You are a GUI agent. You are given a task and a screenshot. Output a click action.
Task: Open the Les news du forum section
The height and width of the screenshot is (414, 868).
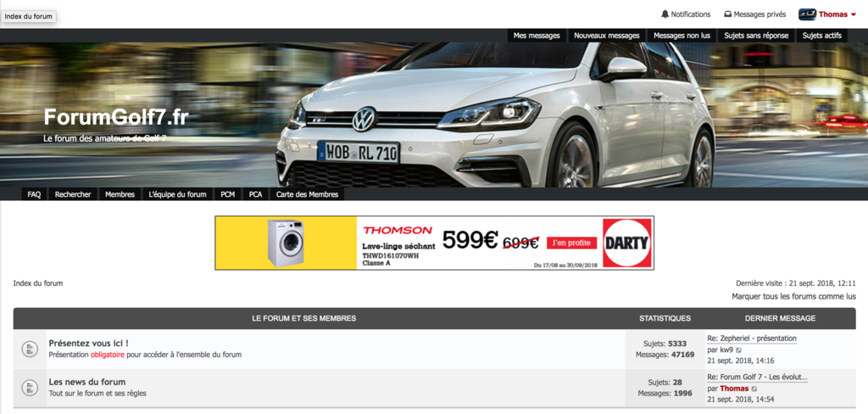click(87, 382)
